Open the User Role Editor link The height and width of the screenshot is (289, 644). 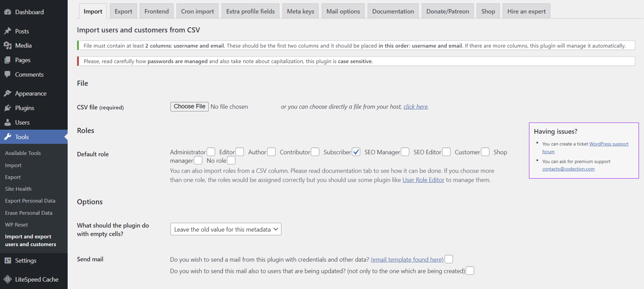tap(423, 179)
